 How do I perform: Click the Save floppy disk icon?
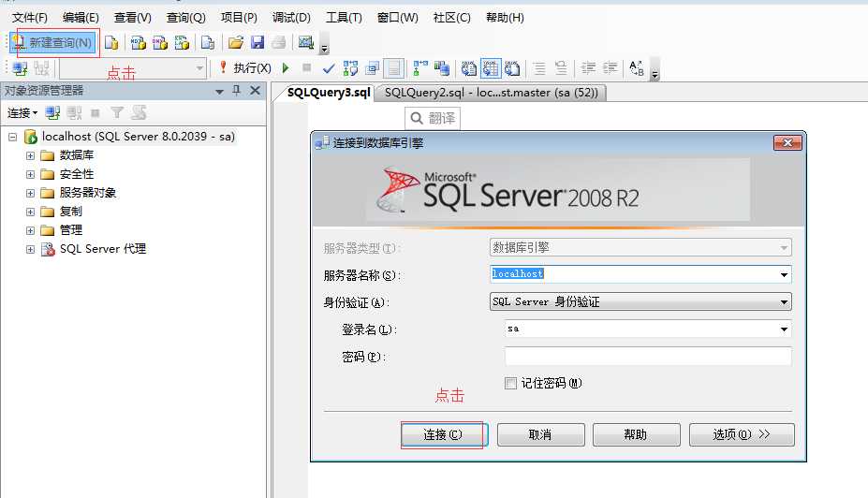[257, 43]
